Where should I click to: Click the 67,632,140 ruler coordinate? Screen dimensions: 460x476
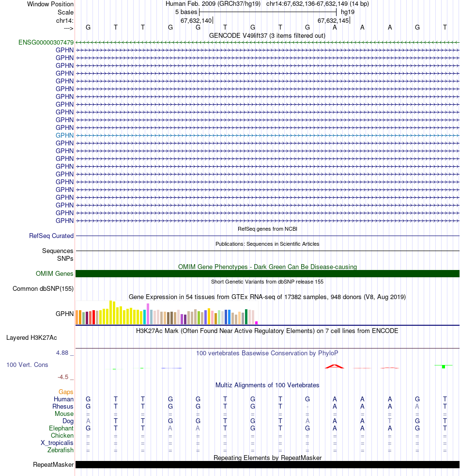(x=196, y=21)
